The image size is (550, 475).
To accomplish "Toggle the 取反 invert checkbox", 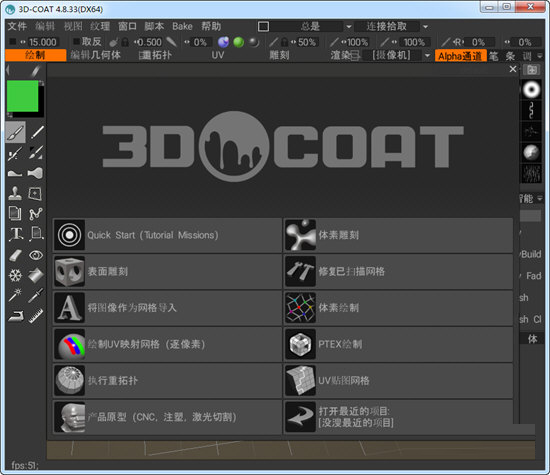I will (76, 42).
